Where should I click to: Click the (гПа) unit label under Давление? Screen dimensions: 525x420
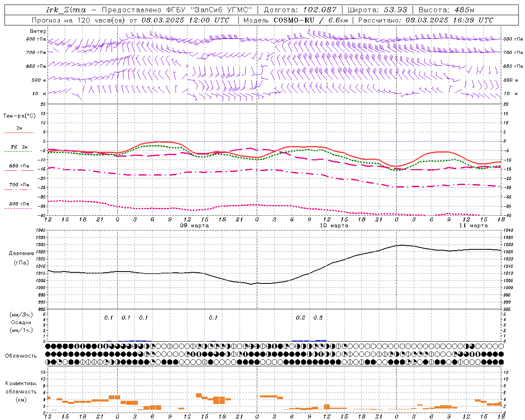[x=21, y=263]
